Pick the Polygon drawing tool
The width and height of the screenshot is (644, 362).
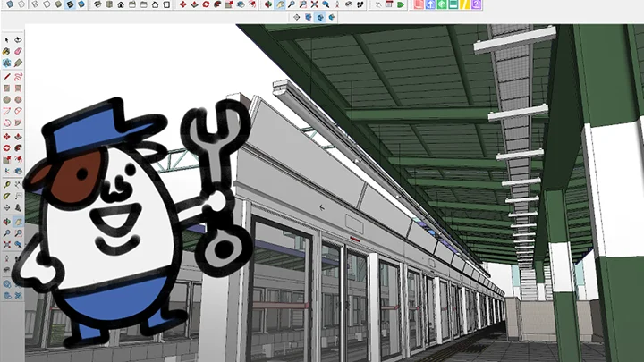click(x=18, y=100)
